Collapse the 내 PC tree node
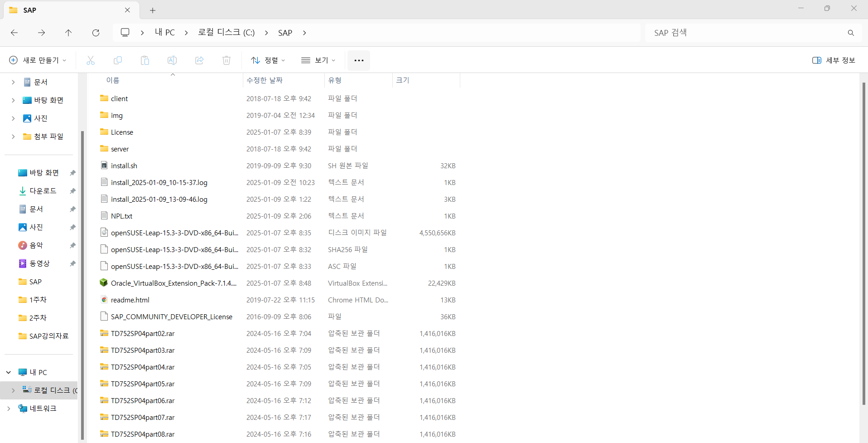The width and height of the screenshot is (868, 443). [9, 372]
